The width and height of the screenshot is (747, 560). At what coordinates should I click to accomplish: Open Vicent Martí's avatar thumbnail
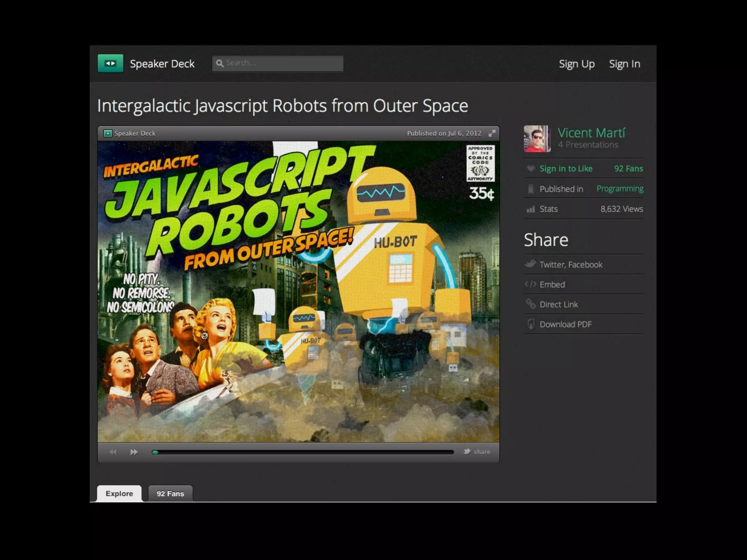coord(537,139)
